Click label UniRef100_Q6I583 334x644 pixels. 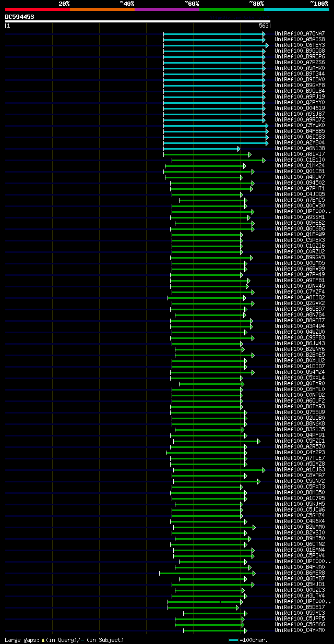tap(300, 137)
